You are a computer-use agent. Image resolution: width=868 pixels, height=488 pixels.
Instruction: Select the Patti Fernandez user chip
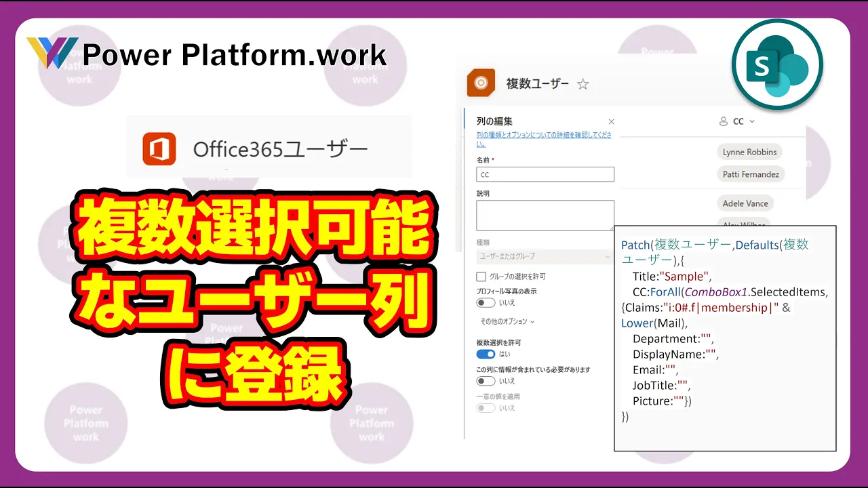tap(751, 174)
